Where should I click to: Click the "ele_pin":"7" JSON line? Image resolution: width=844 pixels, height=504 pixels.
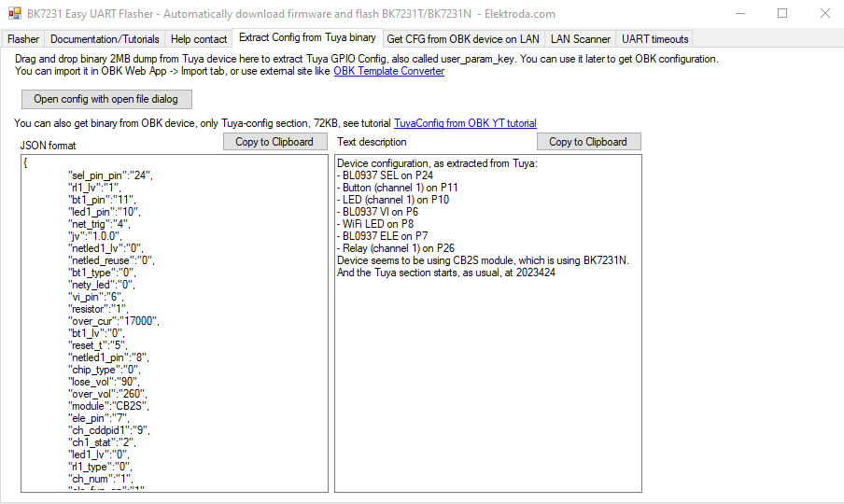pos(99,418)
